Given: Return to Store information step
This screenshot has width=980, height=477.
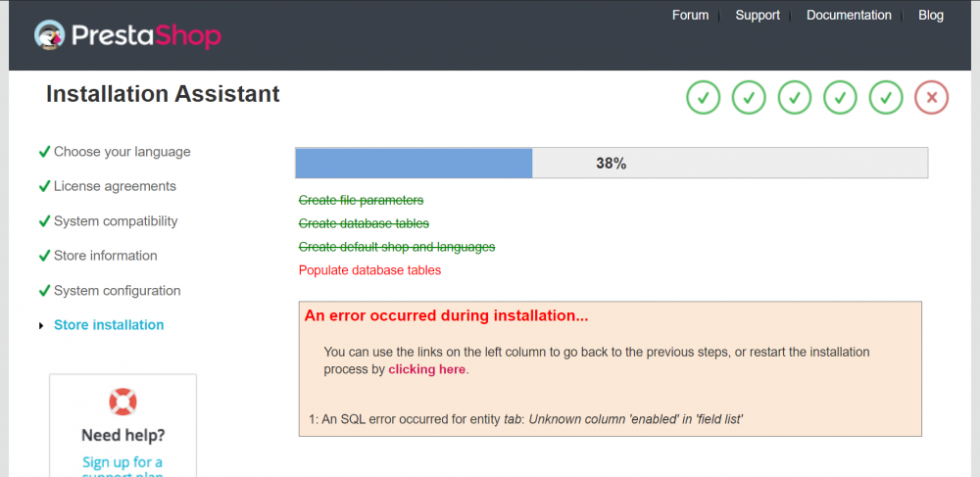Looking at the screenshot, I should [x=106, y=256].
